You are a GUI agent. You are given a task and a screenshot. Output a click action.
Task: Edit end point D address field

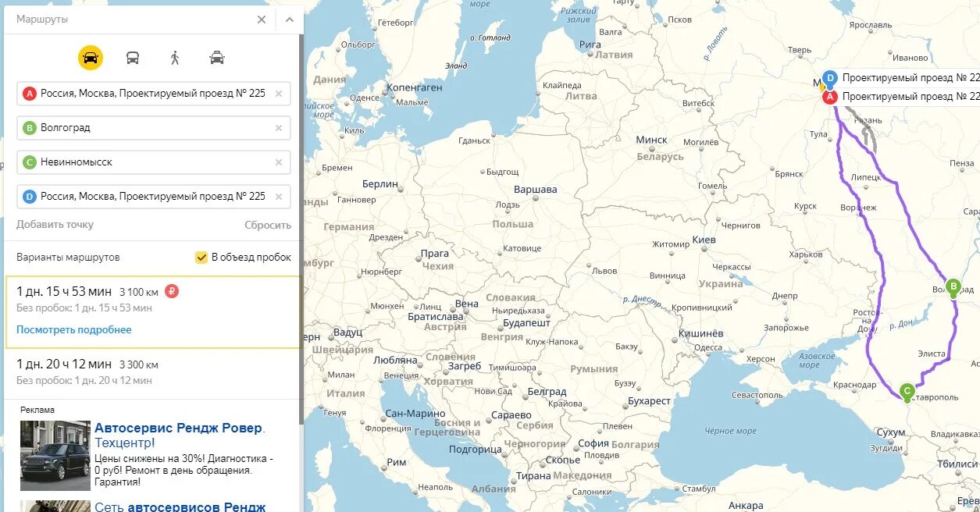154,197
